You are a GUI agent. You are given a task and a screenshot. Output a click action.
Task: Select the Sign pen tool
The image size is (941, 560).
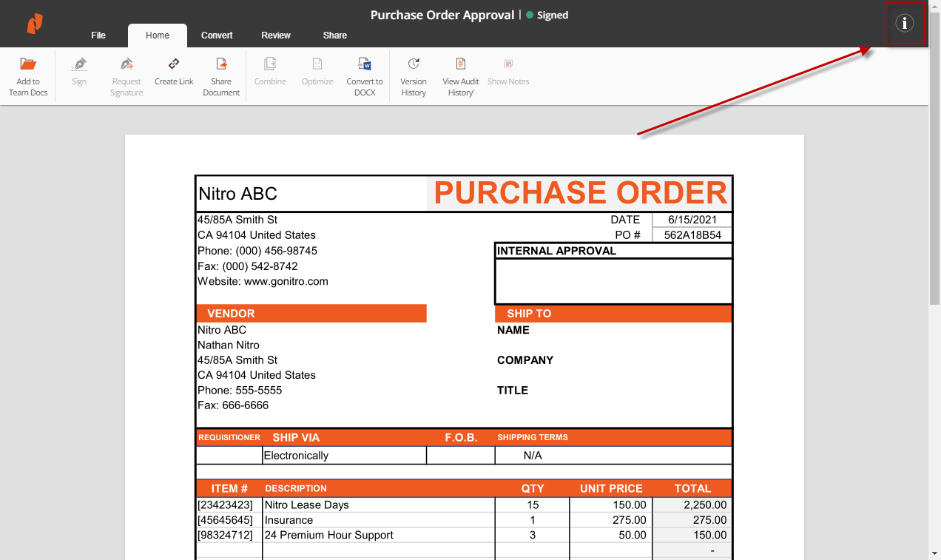click(79, 64)
